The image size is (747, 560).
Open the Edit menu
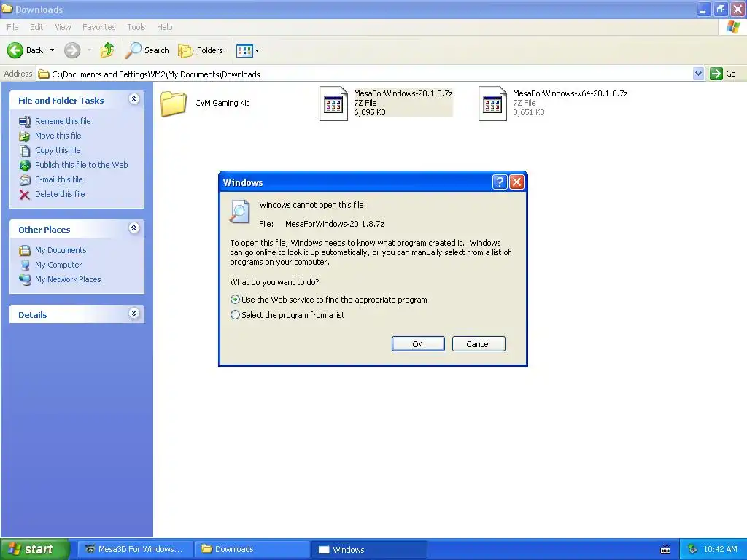[x=36, y=27]
